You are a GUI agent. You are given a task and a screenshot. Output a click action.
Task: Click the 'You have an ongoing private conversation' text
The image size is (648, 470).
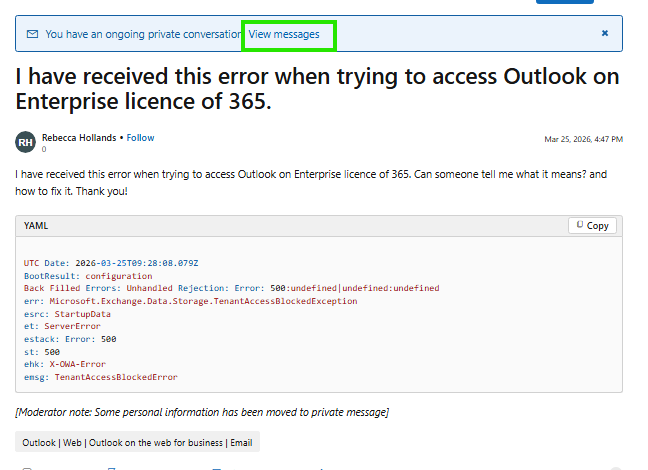point(143,34)
